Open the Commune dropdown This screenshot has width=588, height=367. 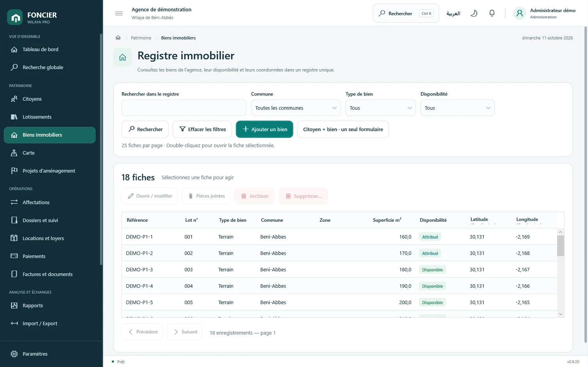(296, 108)
